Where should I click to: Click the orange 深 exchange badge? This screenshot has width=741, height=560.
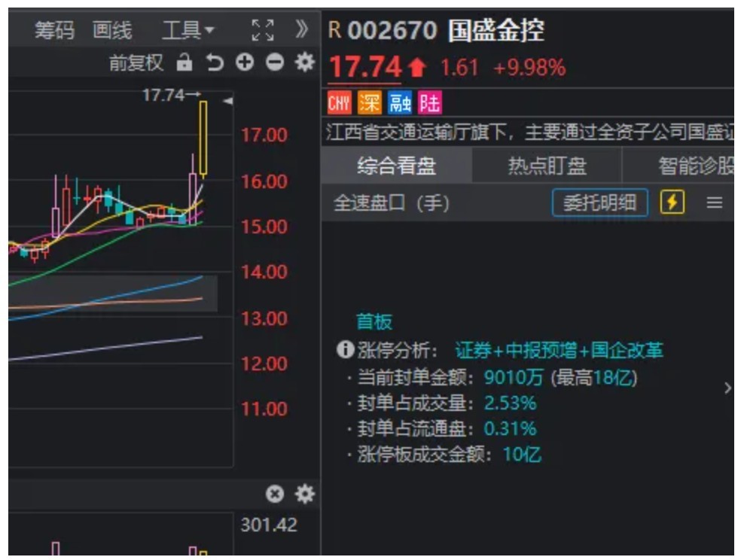point(370,102)
